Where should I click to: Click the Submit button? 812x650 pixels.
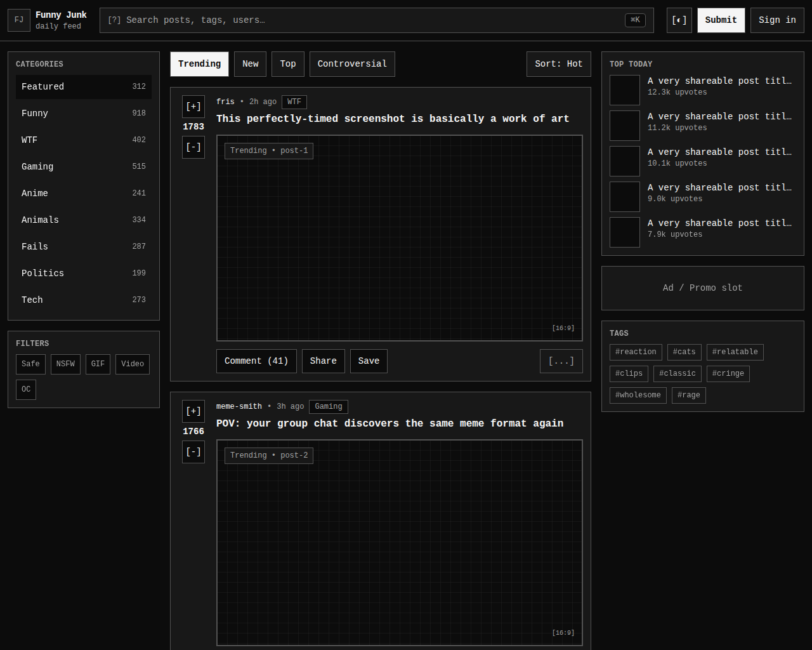[x=721, y=20]
